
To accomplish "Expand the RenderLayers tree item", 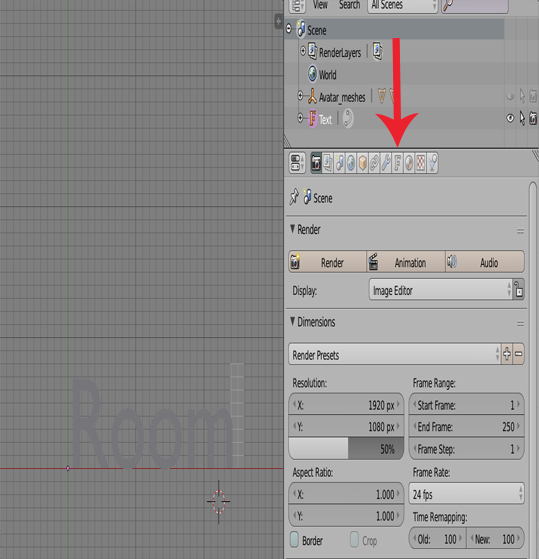I will click(303, 51).
